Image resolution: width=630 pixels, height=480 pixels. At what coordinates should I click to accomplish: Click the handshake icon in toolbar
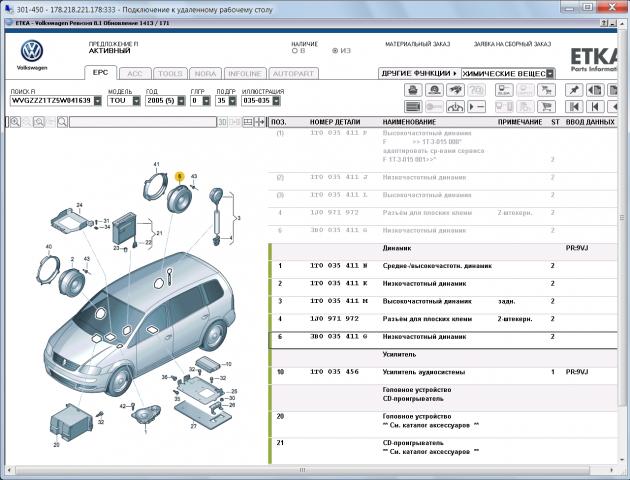coord(455,90)
